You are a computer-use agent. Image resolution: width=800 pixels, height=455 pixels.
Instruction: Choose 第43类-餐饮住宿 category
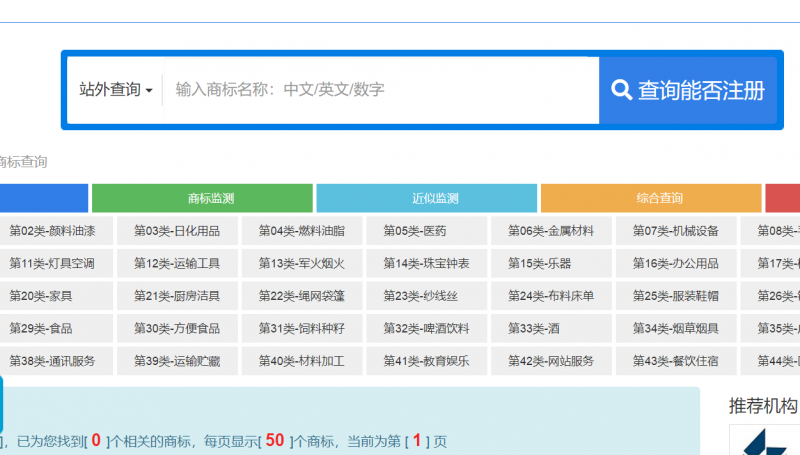[x=676, y=361]
